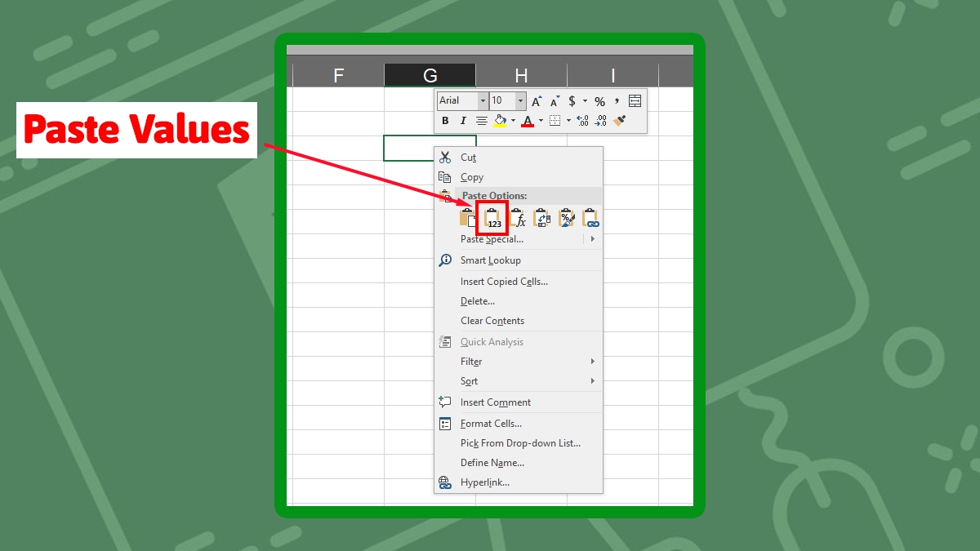Open the Borders dropdown arrow
Image resolution: width=980 pixels, height=551 pixels.
568,121
